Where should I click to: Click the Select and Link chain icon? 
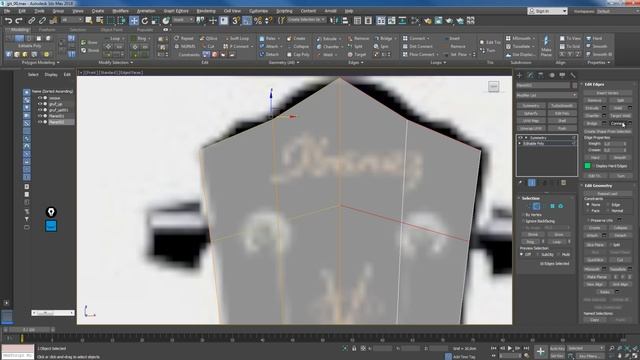31,20
